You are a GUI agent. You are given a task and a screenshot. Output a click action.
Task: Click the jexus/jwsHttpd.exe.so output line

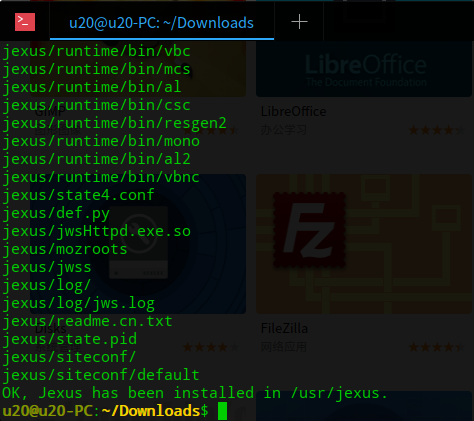pyautogui.click(x=96, y=231)
